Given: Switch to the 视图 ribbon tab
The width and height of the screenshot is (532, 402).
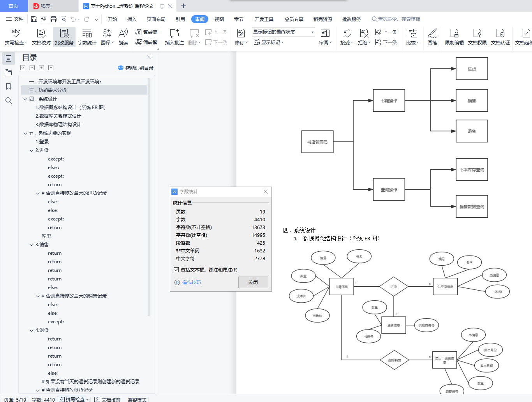Looking at the screenshot, I should pos(219,19).
